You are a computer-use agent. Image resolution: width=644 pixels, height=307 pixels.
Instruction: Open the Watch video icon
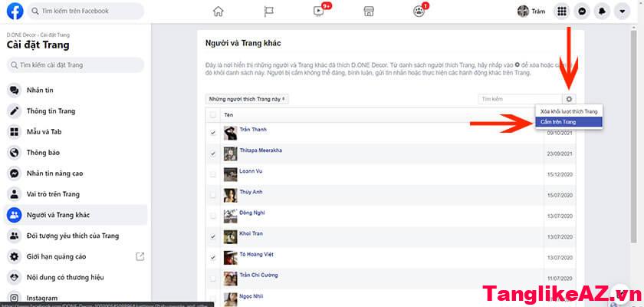[319, 12]
